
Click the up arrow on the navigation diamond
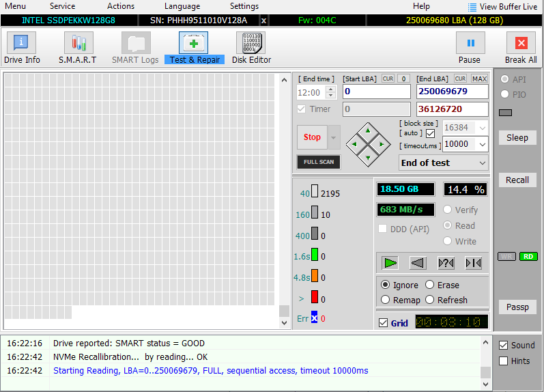coord(368,131)
